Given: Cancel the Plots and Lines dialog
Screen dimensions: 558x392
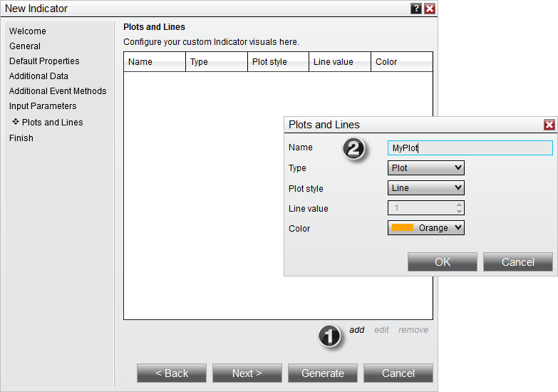Looking at the screenshot, I should point(517,262).
